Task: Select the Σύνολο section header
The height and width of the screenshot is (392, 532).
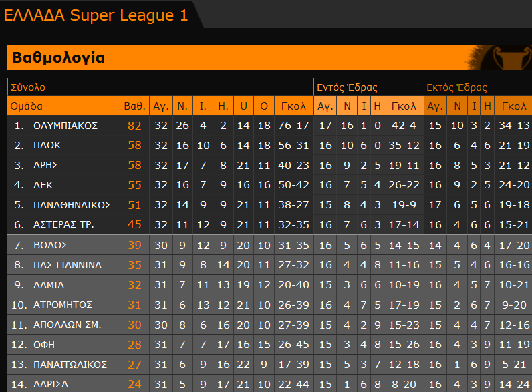Action: [28, 87]
